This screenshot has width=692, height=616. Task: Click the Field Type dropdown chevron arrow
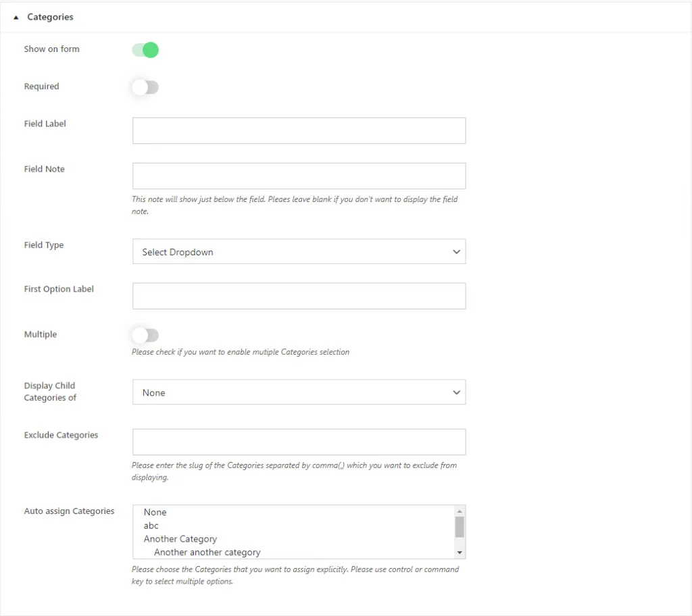tap(456, 252)
